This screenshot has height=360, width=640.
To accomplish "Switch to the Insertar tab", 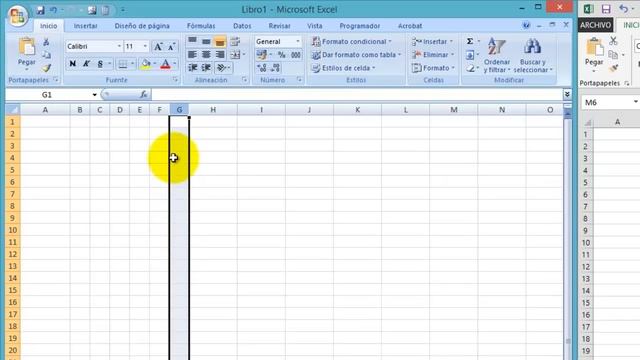I will click(x=85, y=26).
